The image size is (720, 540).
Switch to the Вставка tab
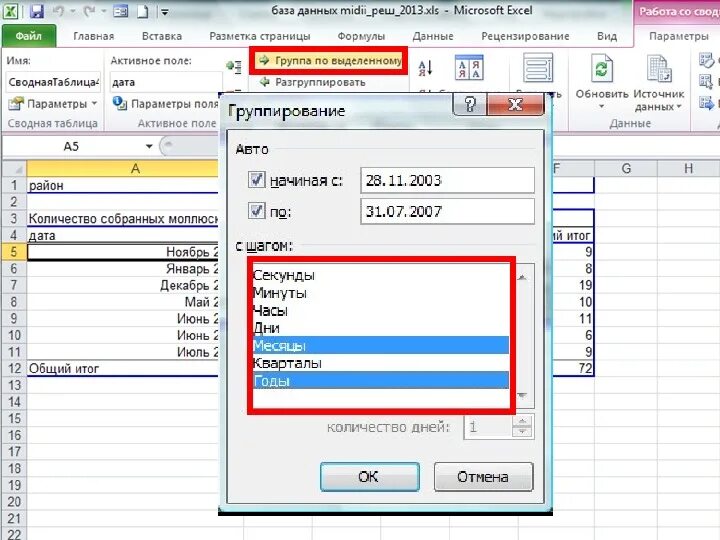[162, 36]
